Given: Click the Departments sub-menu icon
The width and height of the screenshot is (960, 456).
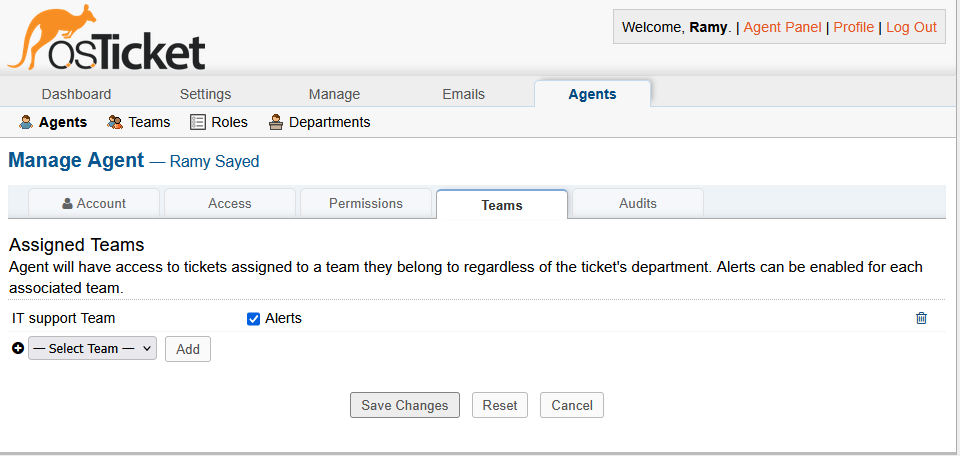Looking at the screenshot, I should point(275,122).
